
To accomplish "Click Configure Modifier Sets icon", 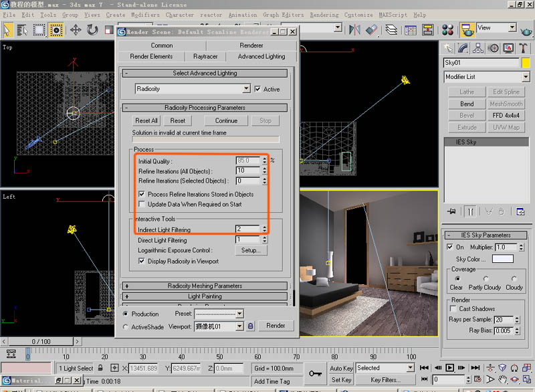I will (x=520, y=211).
